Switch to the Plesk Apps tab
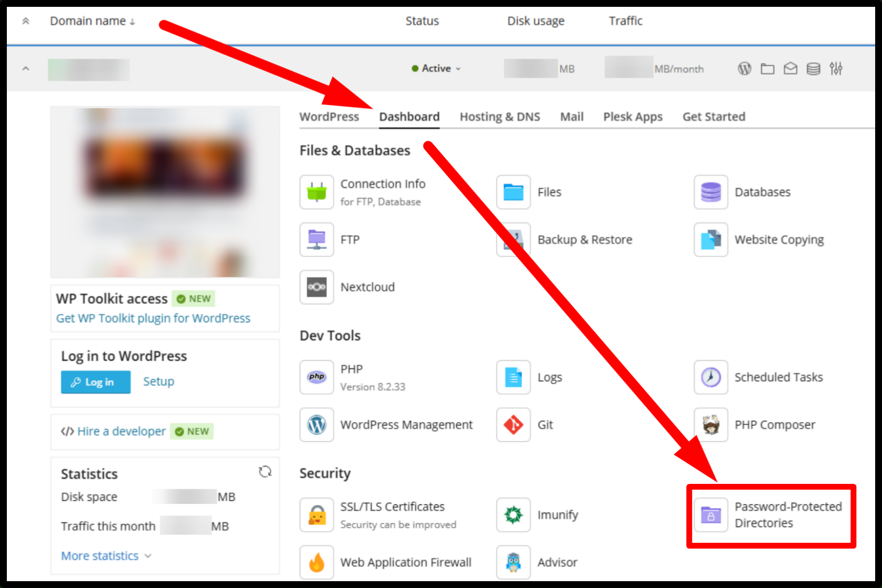The width and height of the screenshot is (882, 588). click(x=633, y=117)
